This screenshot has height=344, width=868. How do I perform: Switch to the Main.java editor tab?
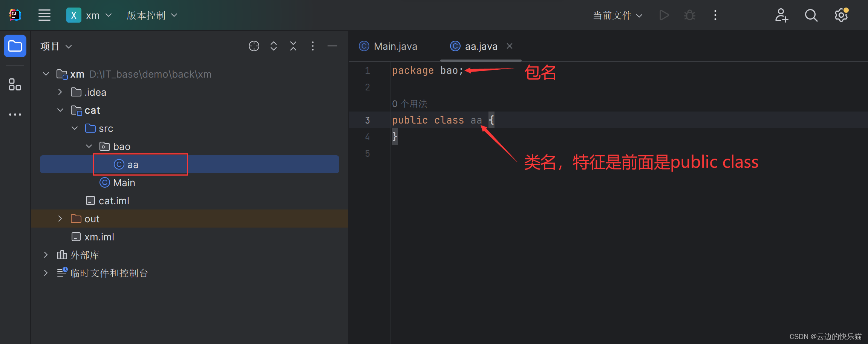tap(388, 46)
